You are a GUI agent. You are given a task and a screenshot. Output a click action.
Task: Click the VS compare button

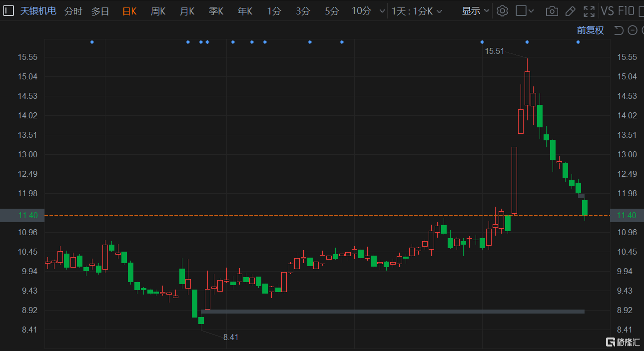607,11
